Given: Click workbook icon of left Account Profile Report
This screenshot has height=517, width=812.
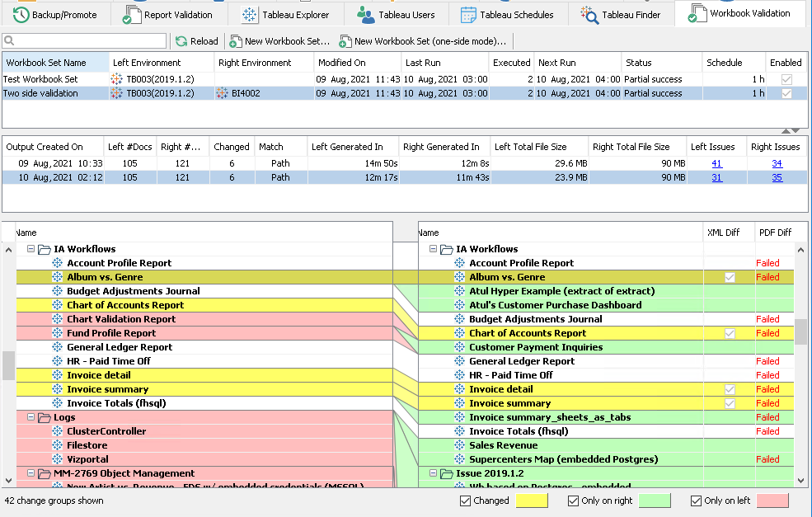Looking at the screenshot, I should point(58,263).
